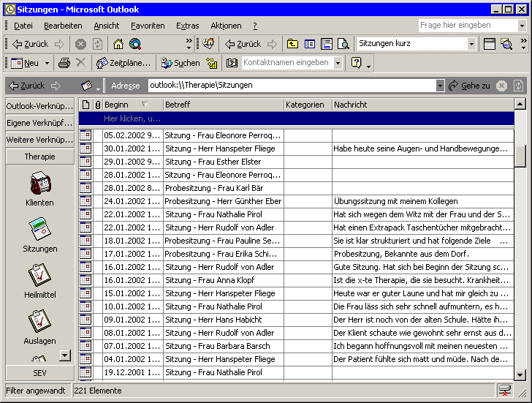
Task: Click the Adresse field with outlook:\\Therapie\Sitzungen
Action: point(292,86)
